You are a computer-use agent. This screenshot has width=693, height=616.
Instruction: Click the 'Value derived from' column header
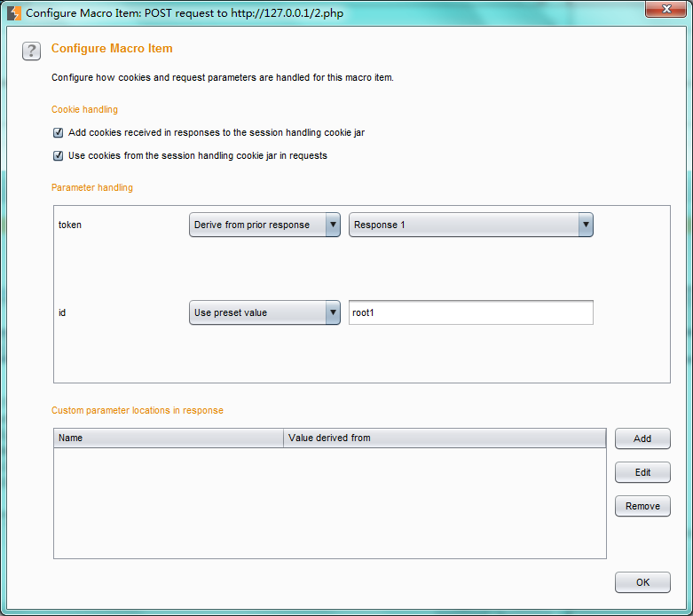(x=444, y=438)
